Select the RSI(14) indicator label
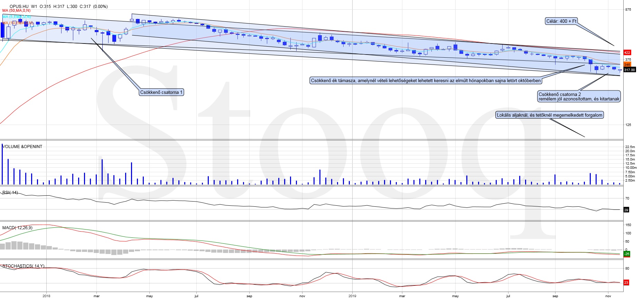Viewport: 644px width, 302px height. coord(10,193)
